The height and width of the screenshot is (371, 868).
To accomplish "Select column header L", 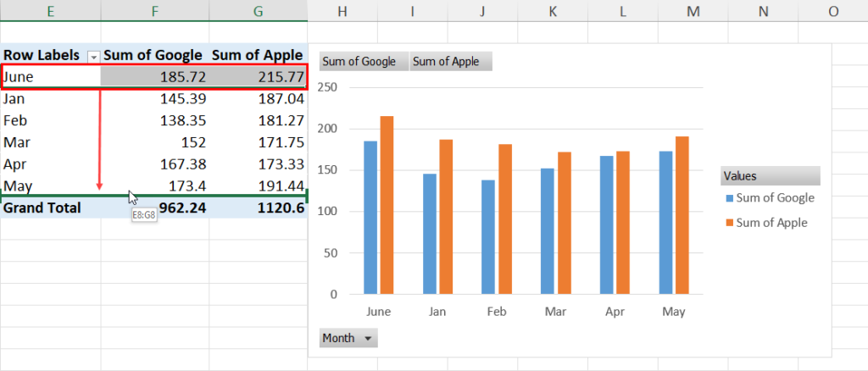I will [623, 10].
